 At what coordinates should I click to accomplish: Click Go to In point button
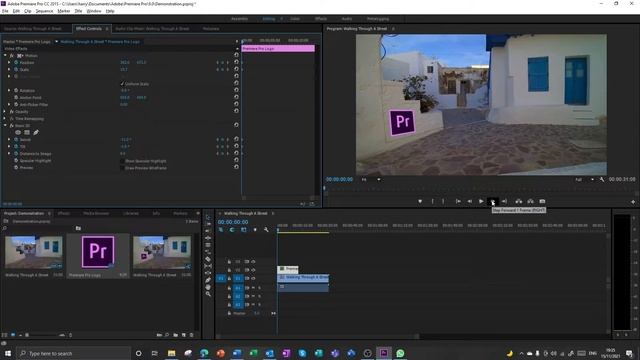pos(458,201)
